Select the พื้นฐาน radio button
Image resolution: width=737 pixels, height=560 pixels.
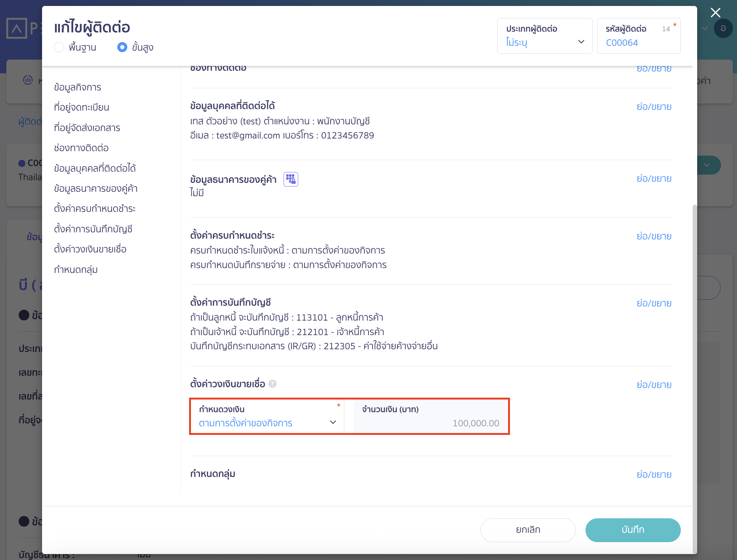[x=59, y=47]
